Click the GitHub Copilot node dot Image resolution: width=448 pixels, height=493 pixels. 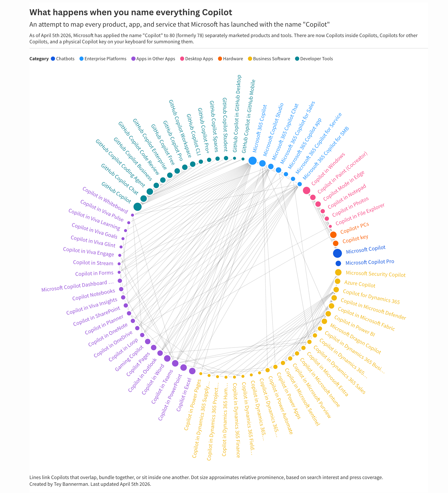coord(137,207)
